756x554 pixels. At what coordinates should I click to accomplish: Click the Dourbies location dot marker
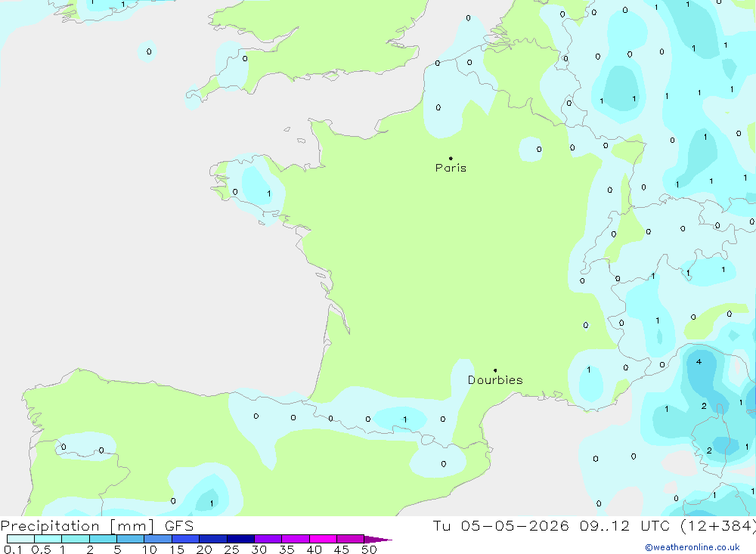495,370
